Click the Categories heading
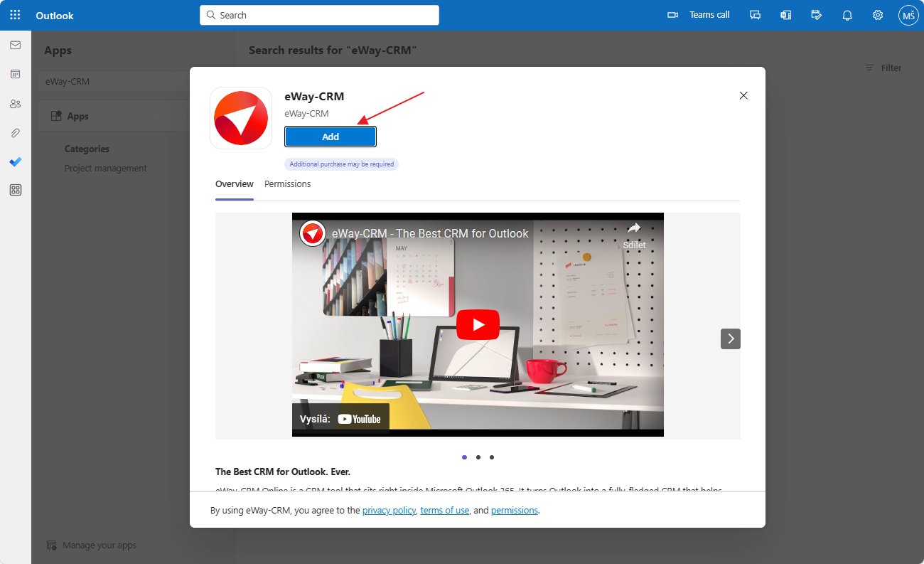The height and width of the screenshot is (564, 924). tap(87, 149)
